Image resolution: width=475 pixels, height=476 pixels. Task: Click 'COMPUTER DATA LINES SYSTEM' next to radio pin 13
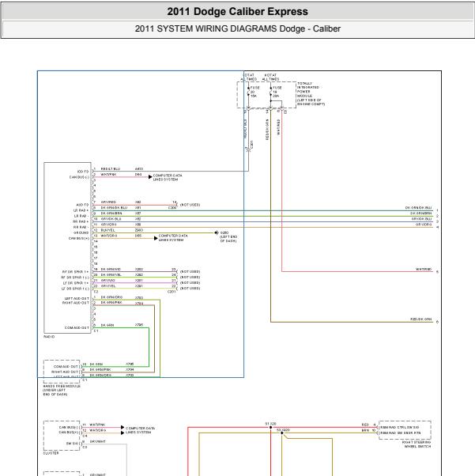pos(173,238)
